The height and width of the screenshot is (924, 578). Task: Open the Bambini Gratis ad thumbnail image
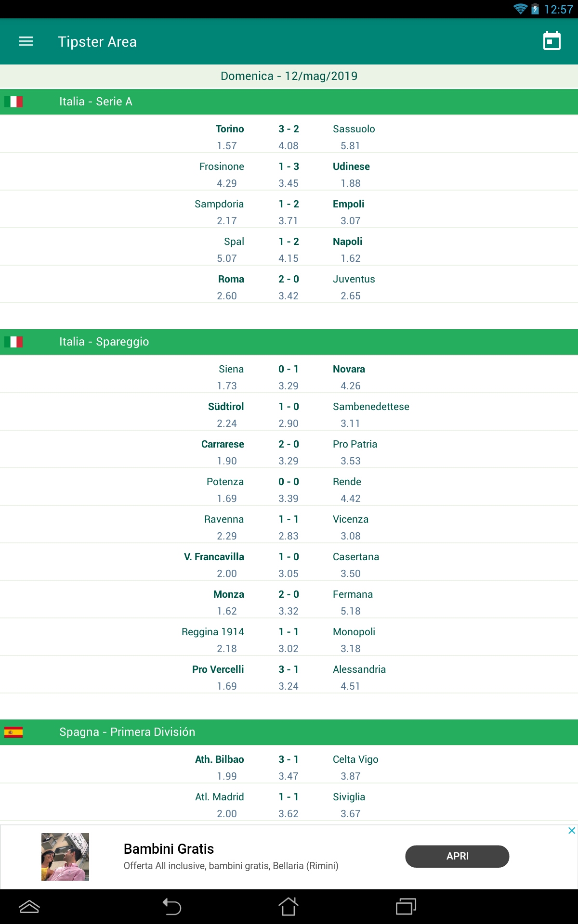tap(65, 857)
